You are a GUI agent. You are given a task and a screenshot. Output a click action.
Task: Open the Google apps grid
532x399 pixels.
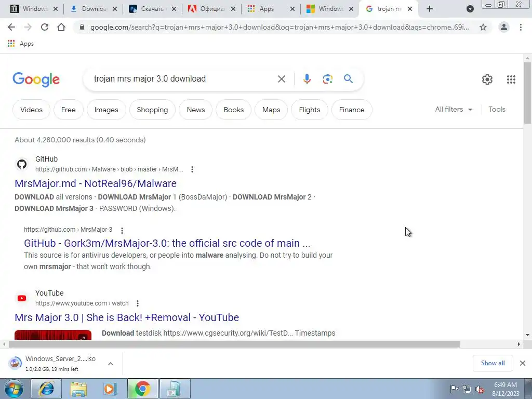point(511,79)
